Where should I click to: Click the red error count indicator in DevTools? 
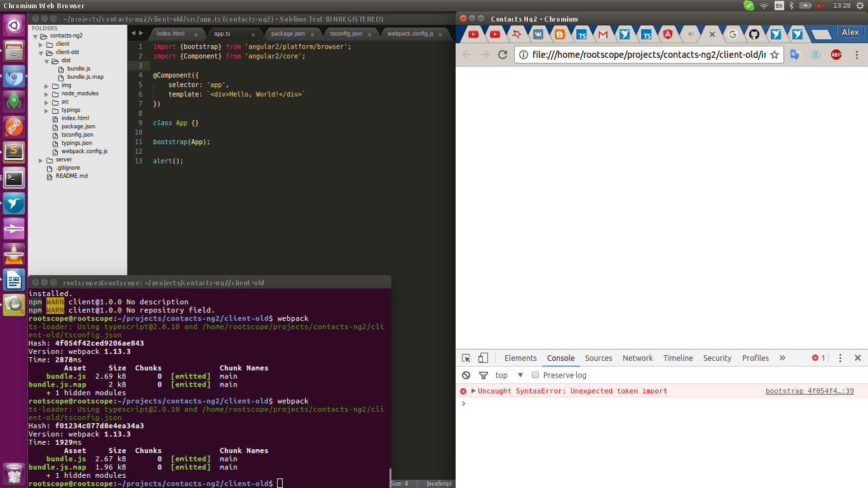(818, 358)
